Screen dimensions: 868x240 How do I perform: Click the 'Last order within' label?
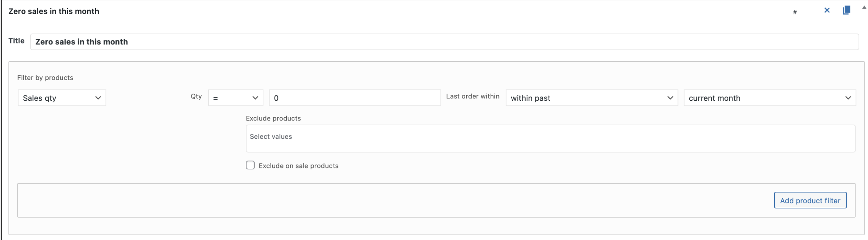coord(473,96)
